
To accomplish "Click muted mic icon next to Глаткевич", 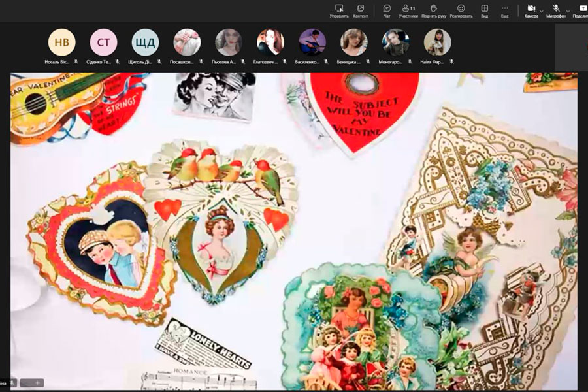I will coord(285,61).
